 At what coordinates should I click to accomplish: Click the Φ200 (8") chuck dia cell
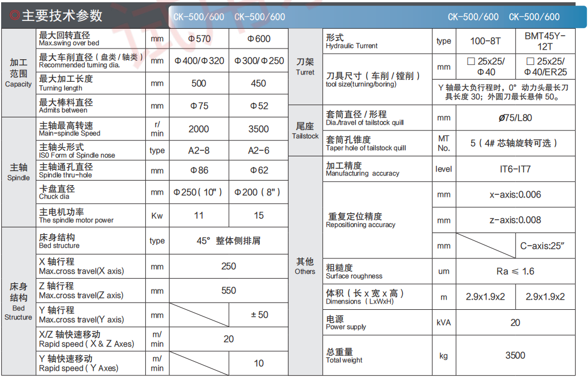[x=258, y=192]
